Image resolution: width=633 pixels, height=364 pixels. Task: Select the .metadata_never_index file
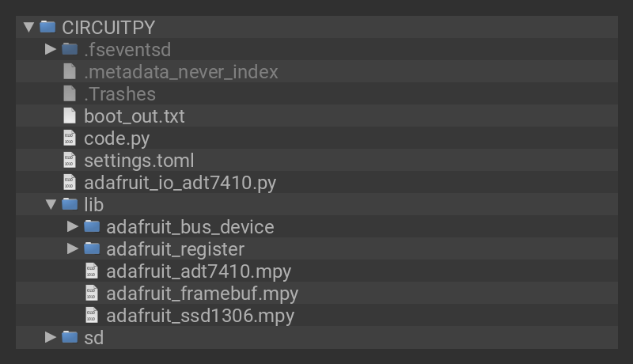180,71
